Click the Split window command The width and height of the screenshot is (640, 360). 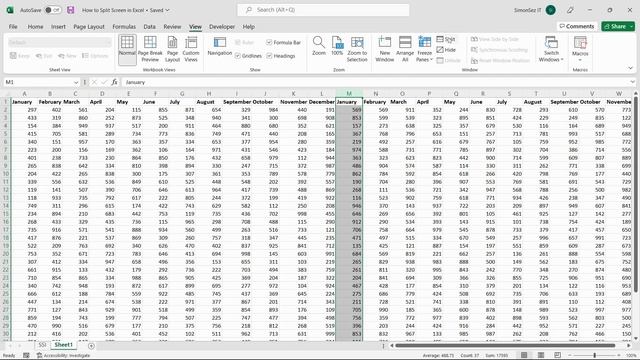click(x=446, y=39)
